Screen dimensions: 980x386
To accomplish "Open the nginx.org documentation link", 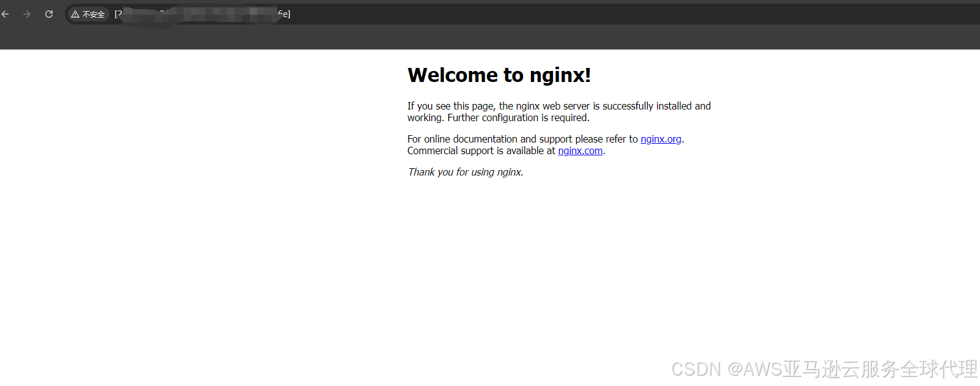I will coord(661,139).
